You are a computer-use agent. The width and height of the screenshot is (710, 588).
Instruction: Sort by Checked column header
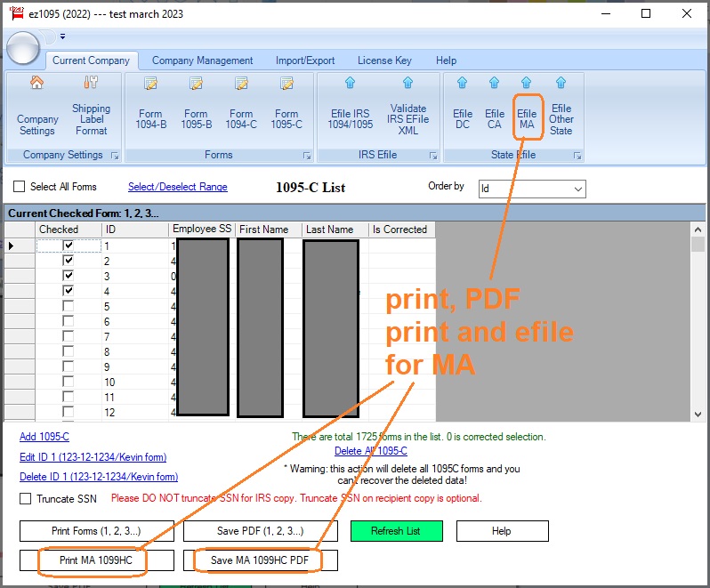coord(69,229)
